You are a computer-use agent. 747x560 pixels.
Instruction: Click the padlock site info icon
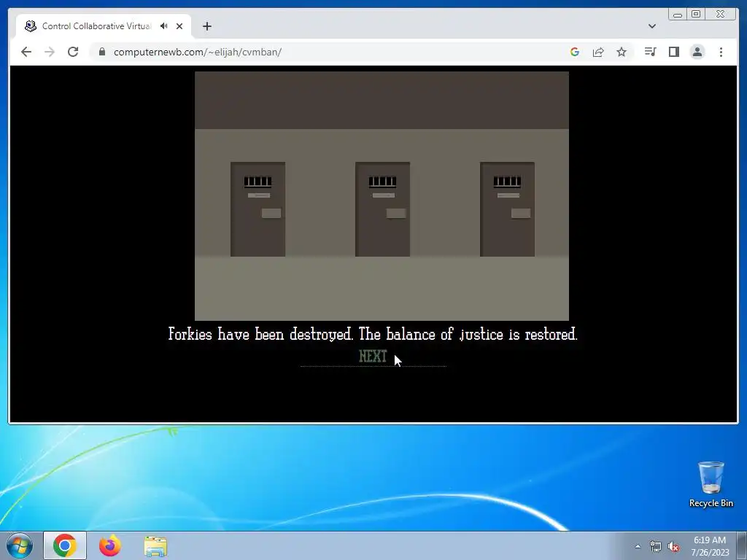(101, 52)
